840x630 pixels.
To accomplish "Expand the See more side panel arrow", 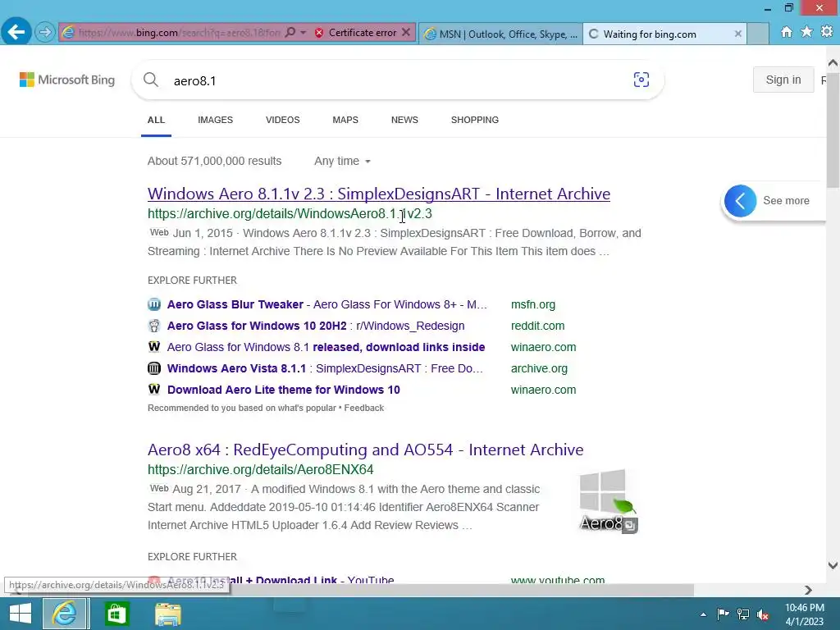I will 741,201.
